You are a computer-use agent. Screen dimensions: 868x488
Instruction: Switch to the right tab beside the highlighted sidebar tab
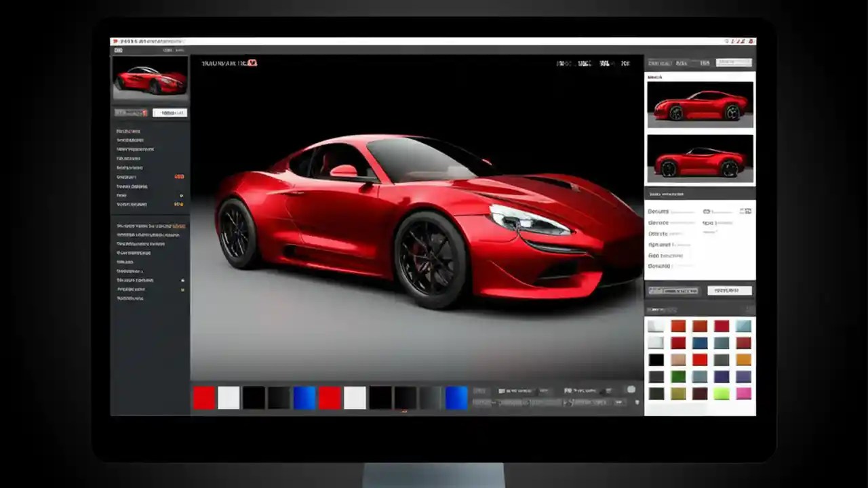point(170,113)
